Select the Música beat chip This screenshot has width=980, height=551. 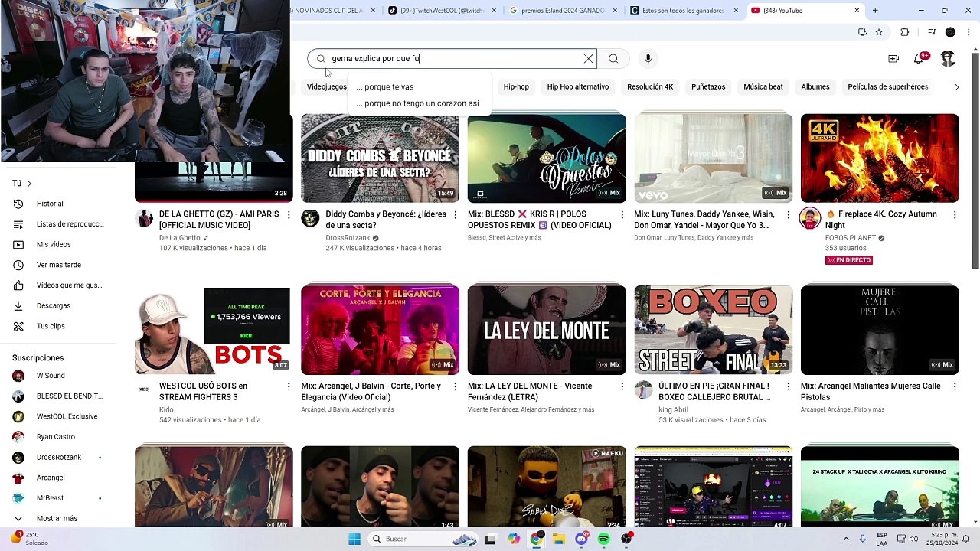763,87
